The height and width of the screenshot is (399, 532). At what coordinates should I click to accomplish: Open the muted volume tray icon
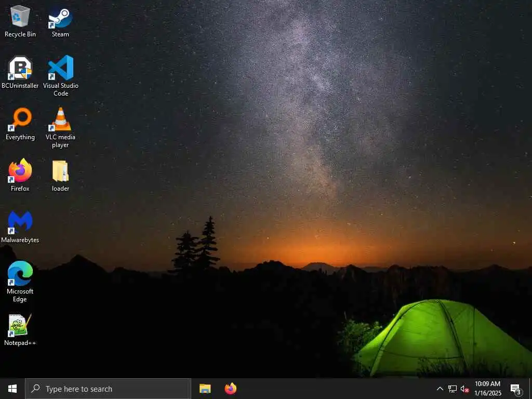click(x=465, y=389)
